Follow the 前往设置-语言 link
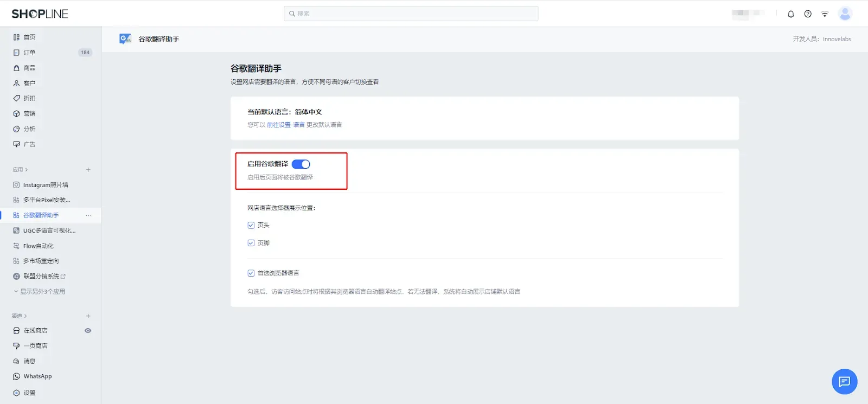Screen dimensions: 868x404 pos(285,125)
